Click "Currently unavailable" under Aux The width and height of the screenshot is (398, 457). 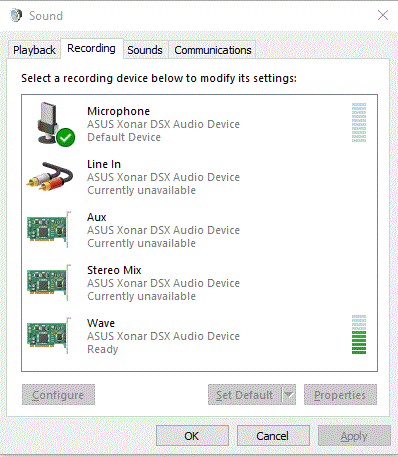click(141, 243)
